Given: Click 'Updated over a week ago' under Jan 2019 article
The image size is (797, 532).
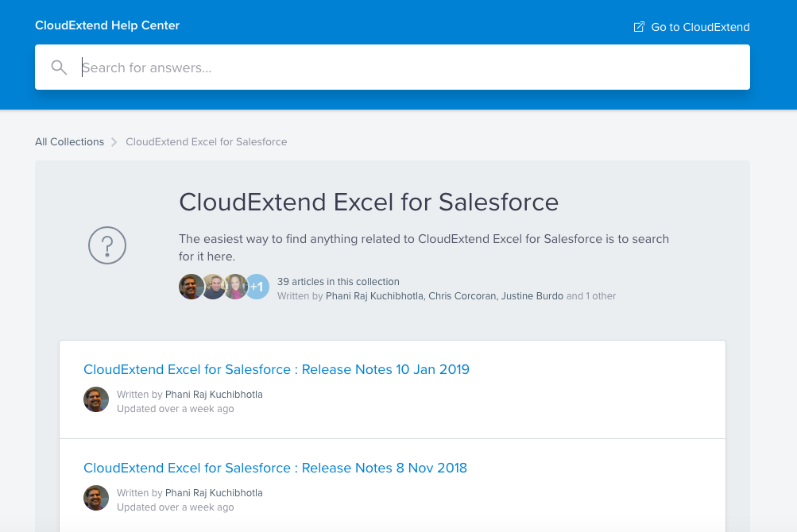Looking at the screenshot, I should click(x=176, y=408).
